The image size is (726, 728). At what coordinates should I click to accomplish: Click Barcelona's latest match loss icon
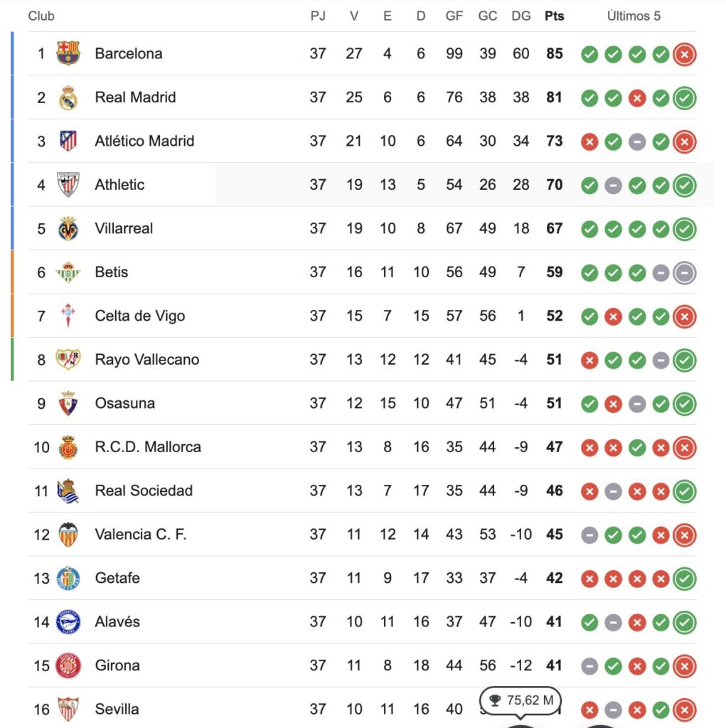[685, 54]
